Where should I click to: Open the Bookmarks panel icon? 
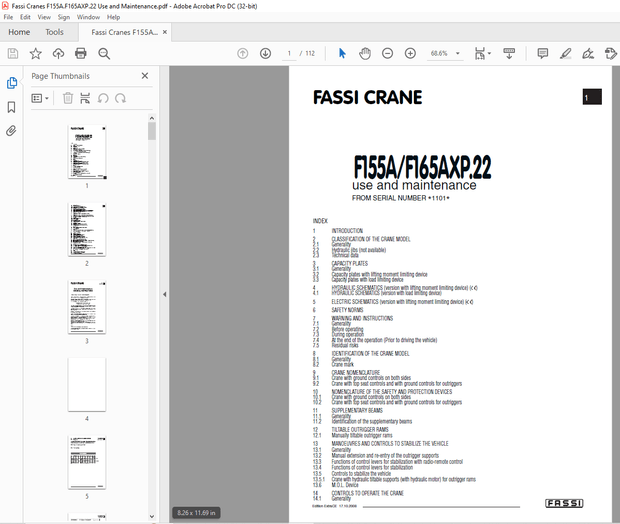[x=11, y=107]
